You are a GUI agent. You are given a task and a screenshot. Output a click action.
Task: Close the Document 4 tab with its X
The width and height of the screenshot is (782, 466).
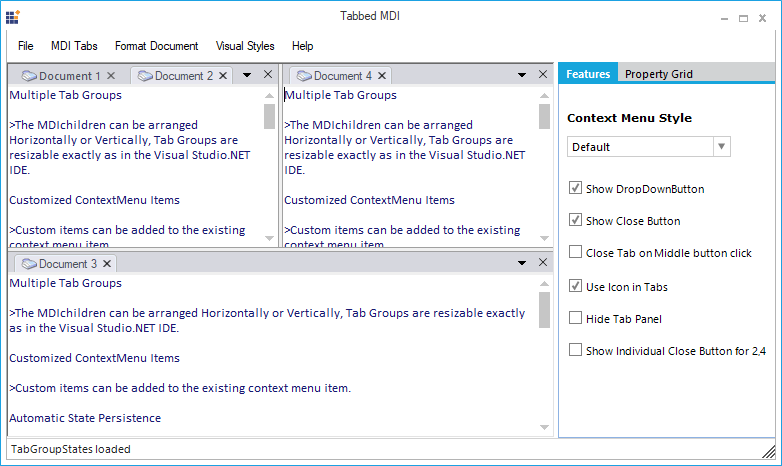(382, 75)
